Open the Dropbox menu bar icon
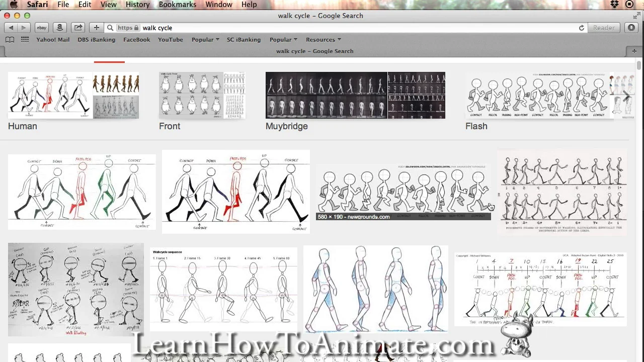644x362 pixels. 615,5
